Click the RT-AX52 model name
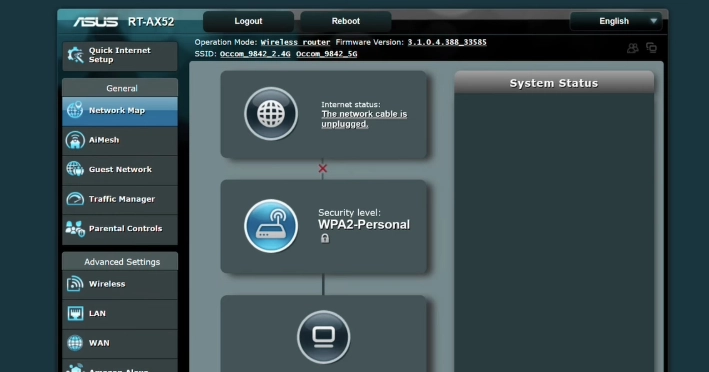This screenshot has height=372, width=709. click(151, 22)
